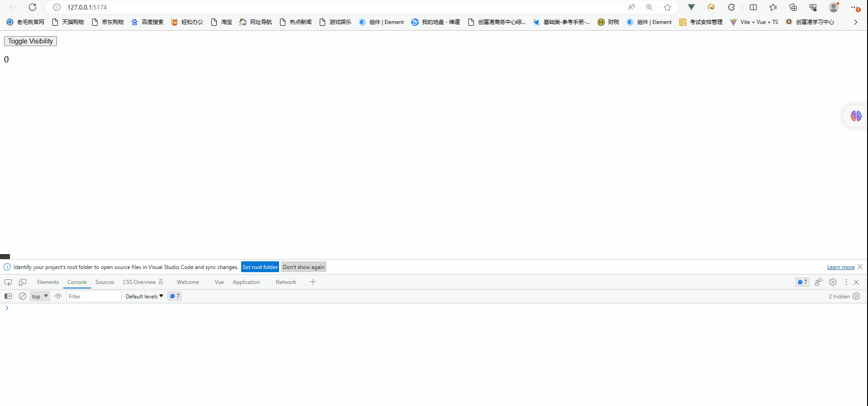Open the browser essentials heart icon
The height and width of the screenshot is (406, 868).
click(813, 7)
